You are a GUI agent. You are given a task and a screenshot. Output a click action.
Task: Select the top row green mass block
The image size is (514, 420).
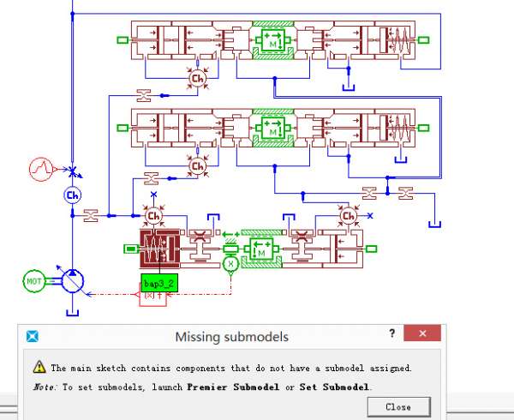[273, 39]
